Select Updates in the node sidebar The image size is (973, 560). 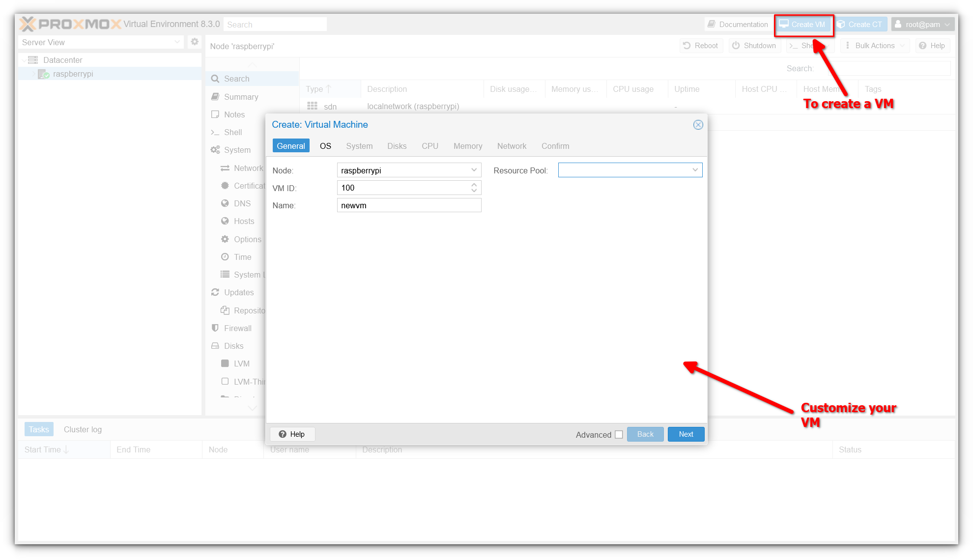click(x=239, y=292)
